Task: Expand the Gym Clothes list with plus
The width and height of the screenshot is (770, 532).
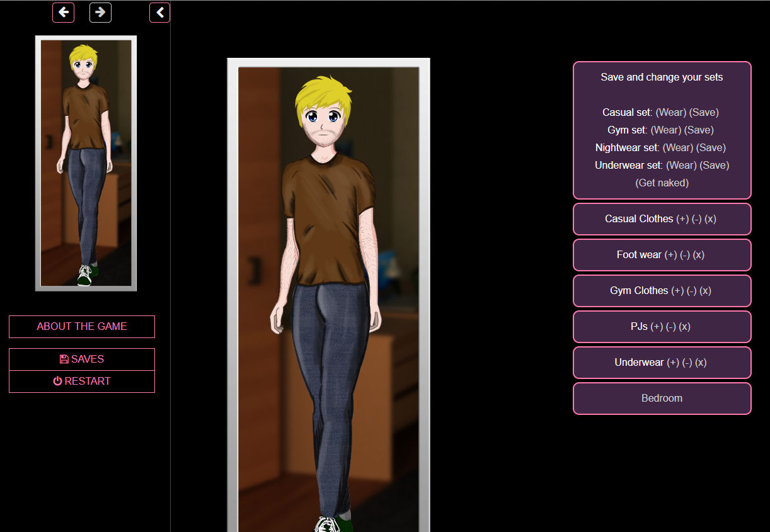Action: click(x=677, y=291)
